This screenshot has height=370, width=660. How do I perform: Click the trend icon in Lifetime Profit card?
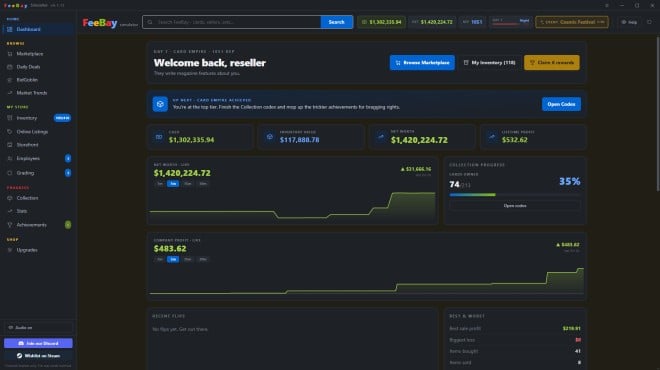(492, 137)
